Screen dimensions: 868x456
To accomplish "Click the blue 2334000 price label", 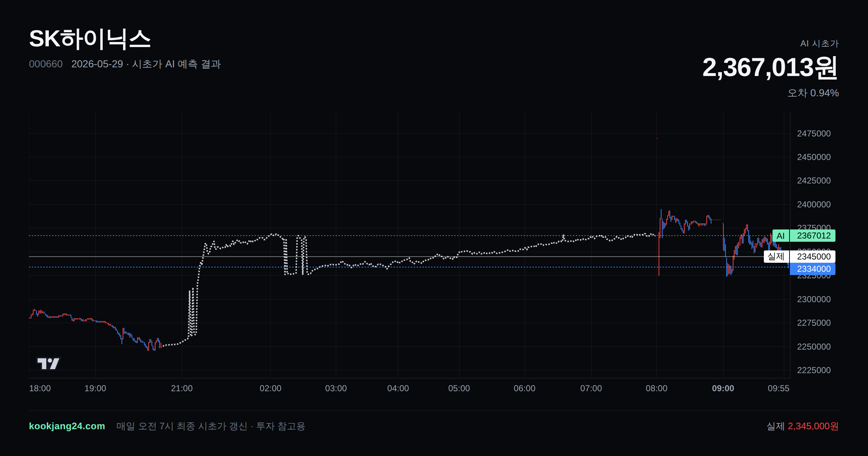I will [813, 269].
